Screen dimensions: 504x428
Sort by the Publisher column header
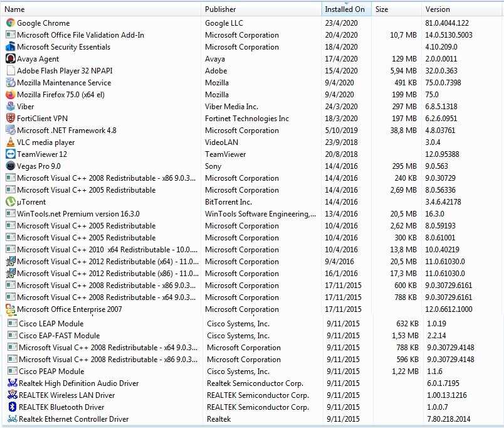click(261, 9)
